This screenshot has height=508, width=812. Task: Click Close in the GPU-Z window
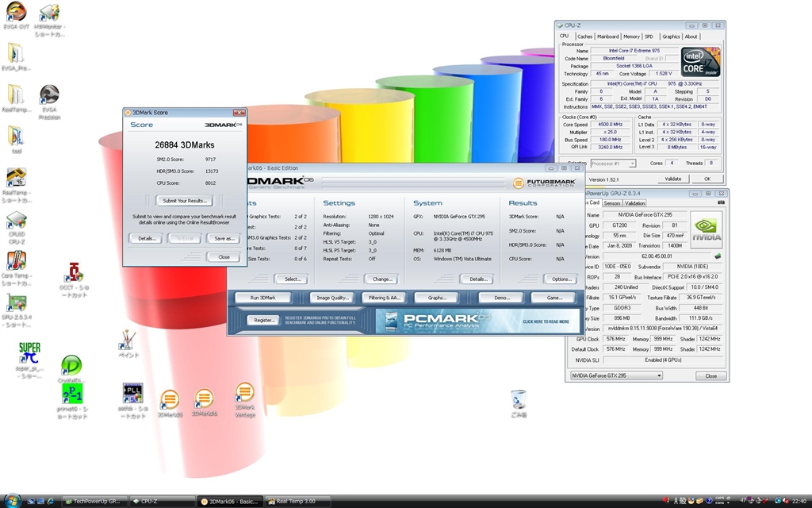(710, 376)
